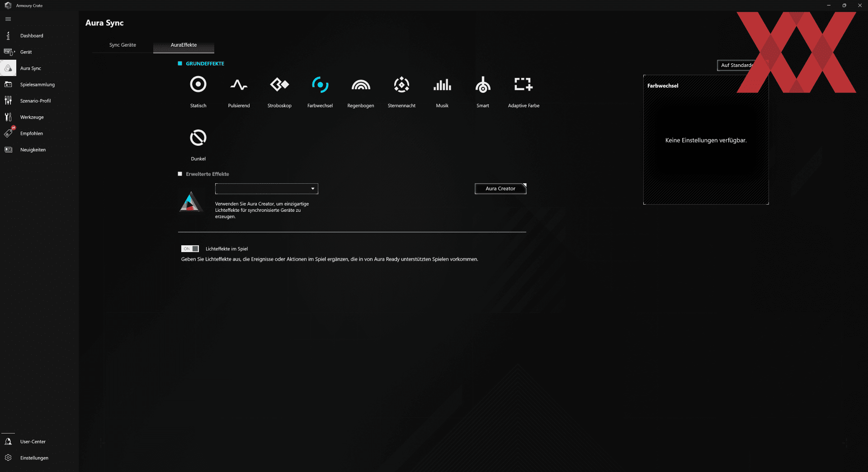Open the Gerät sidebar icon
Image resolution: width=868 pixels, height=472 pixels.
[9, 52]
